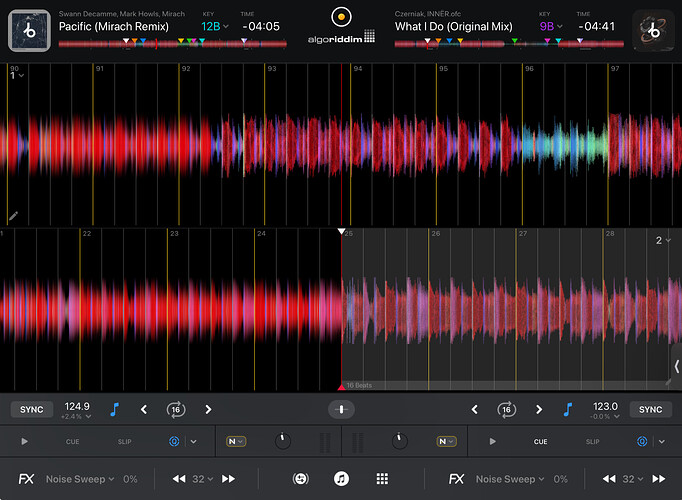Click deck 1 filter knob

(283, 441)
